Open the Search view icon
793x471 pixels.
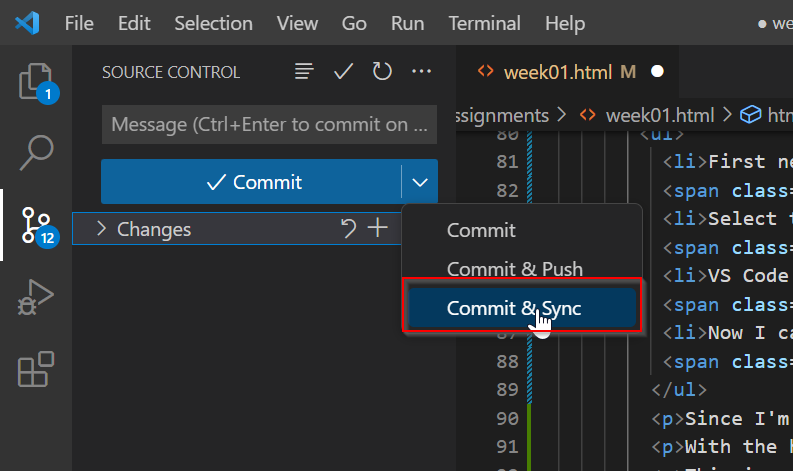[x=36, y=152]
